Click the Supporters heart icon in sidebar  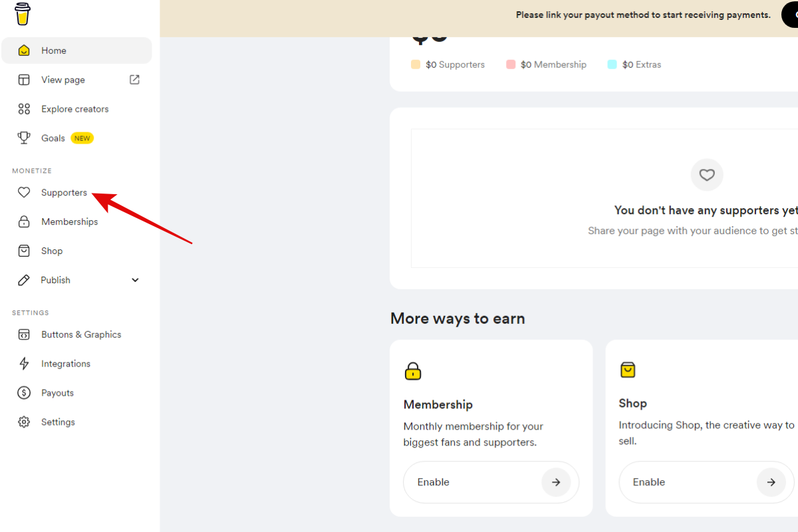[x=24, y=193]
